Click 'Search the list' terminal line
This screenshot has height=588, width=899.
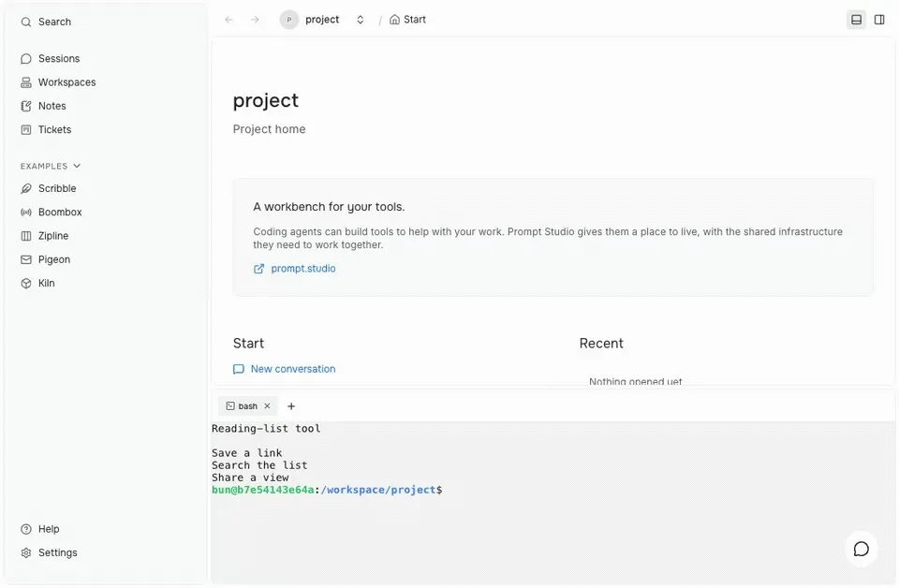(259, 465)
